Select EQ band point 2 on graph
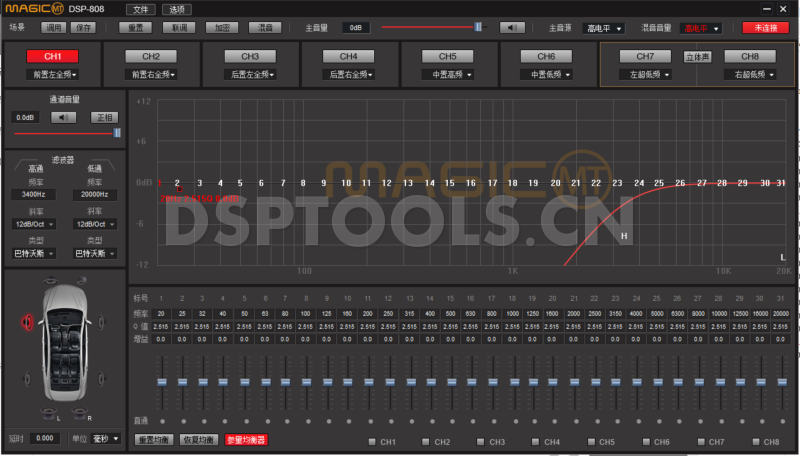Viewport: 800px width, 456px height. (178, 184)
